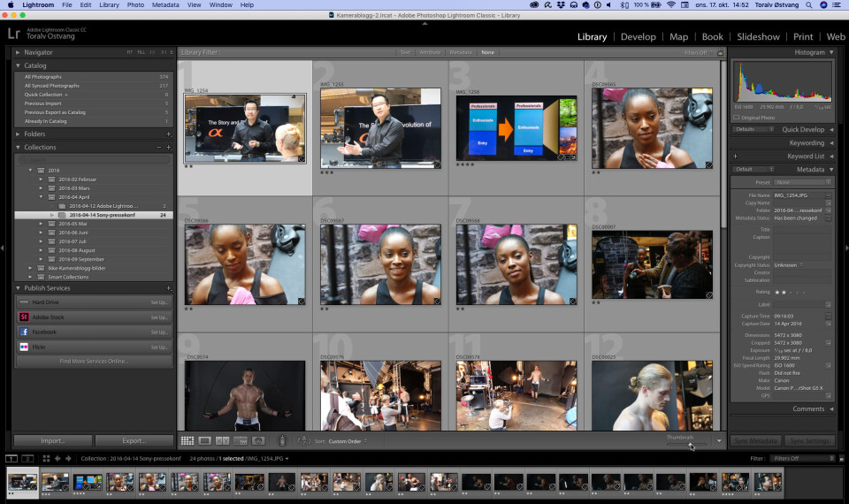849x504 pixels.
Task: Open Survey view icon
Action: pyautogui.click(x=241, y=440)
